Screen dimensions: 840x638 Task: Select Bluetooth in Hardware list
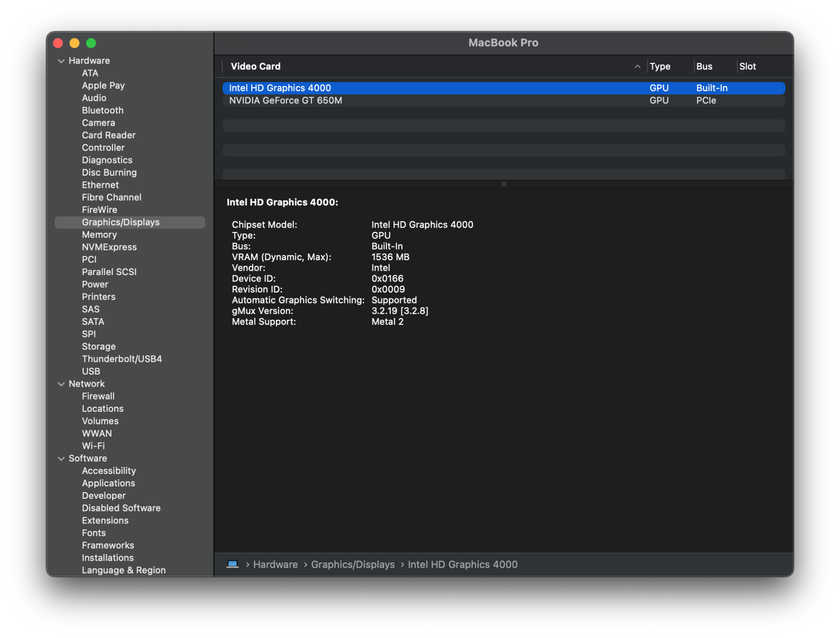point(102,111)
